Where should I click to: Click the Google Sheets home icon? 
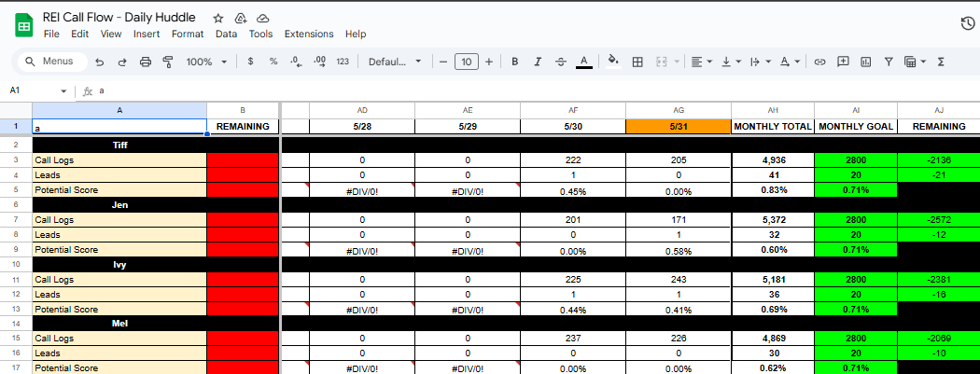click(23, 25)
